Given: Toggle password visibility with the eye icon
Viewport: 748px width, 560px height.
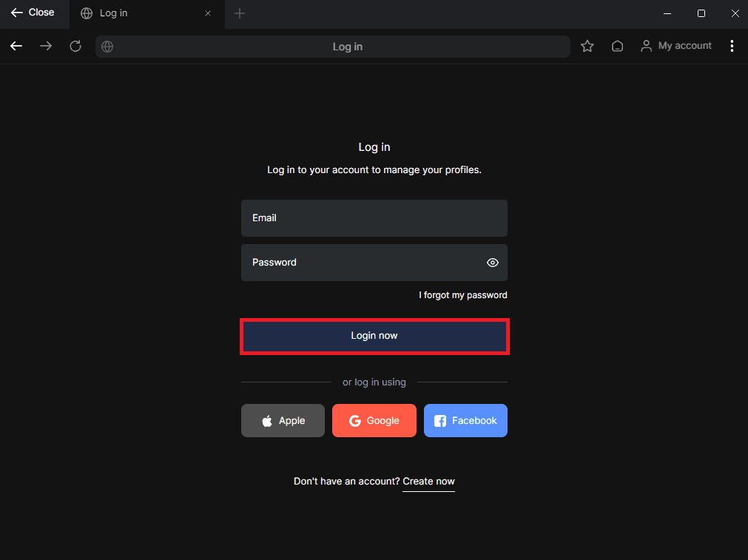Looking at the screenshot, I should coord(492,263).
